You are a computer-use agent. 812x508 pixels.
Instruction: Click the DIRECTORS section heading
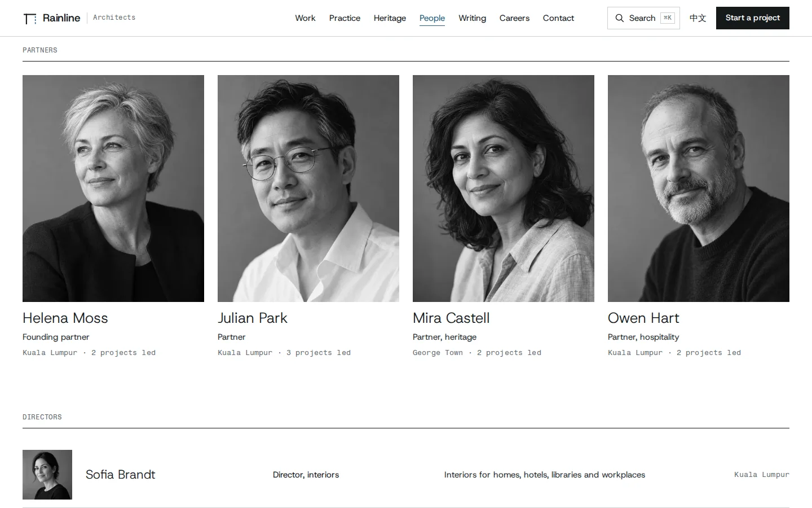pos(42,417)
